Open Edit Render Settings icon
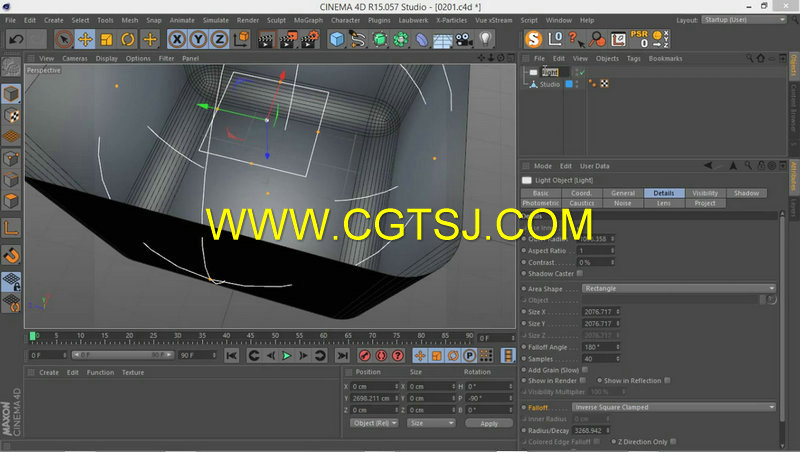The height and width of the screenshot is (452, 800). coord(310,39)
